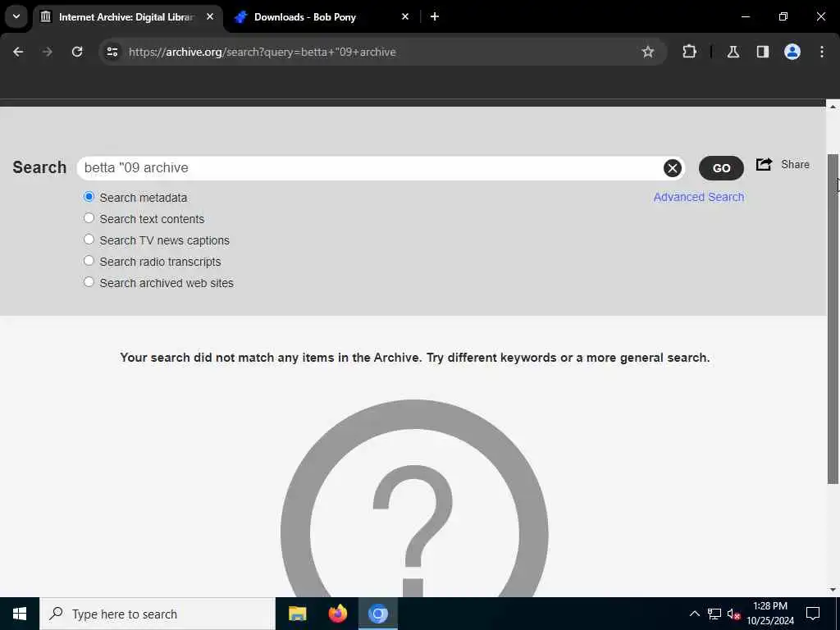Open Chrome Labs flask icon
The height and width of the screenshot is (630, 840).
tap(733, 52)
